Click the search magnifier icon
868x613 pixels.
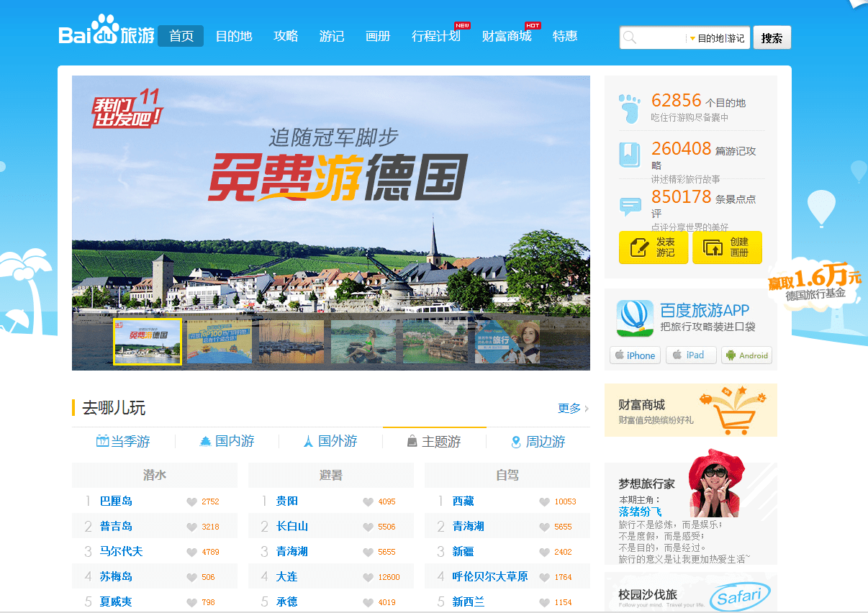tap(630, 37)
